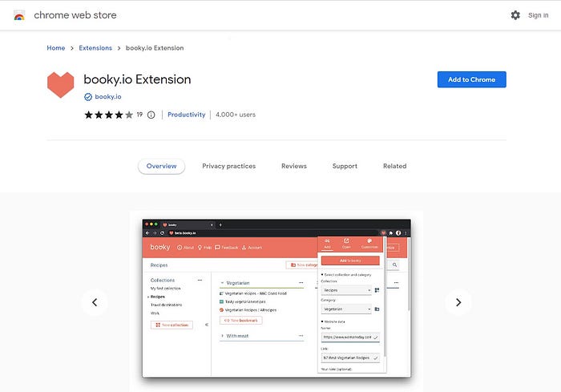Show the previous screenshot with left arrow

click(x=95, y=302)
